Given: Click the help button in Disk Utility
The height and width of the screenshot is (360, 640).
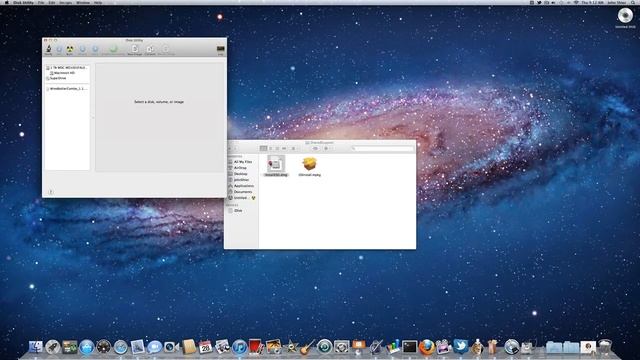Looking at the screenshot, I should point(51,192).
